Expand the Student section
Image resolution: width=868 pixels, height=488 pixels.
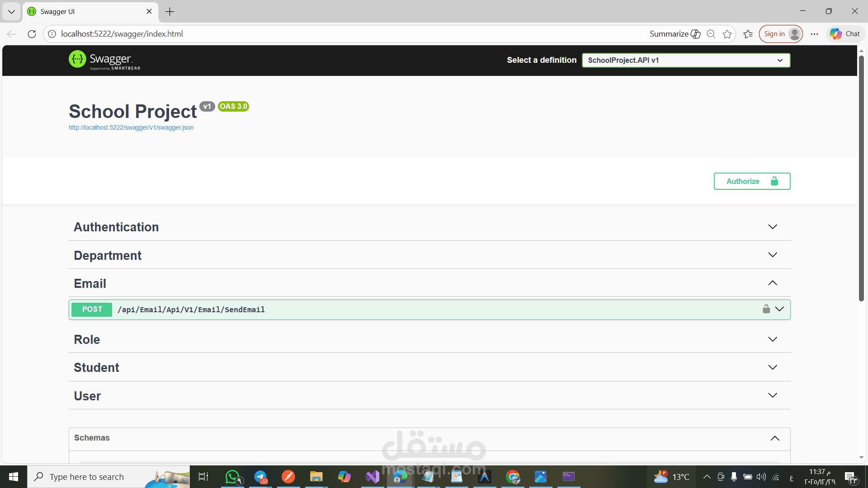429,367
